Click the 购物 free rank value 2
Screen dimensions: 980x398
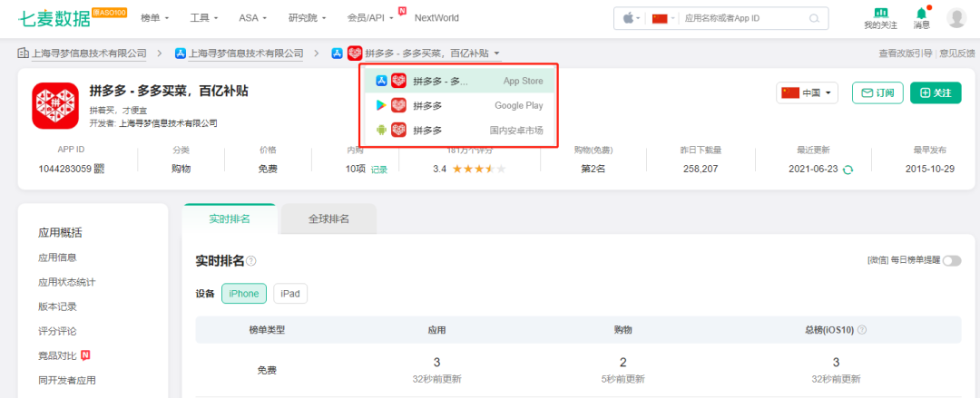click(623, 363)
